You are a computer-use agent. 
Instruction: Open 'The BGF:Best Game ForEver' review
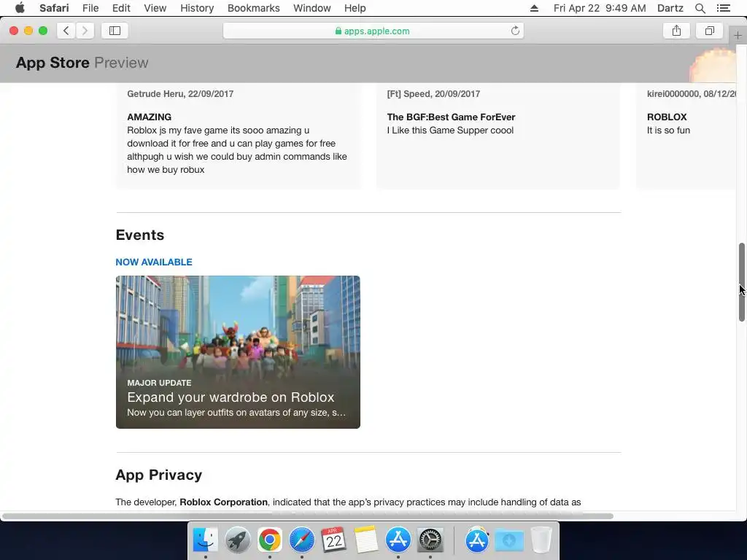(x=498, y=136)
